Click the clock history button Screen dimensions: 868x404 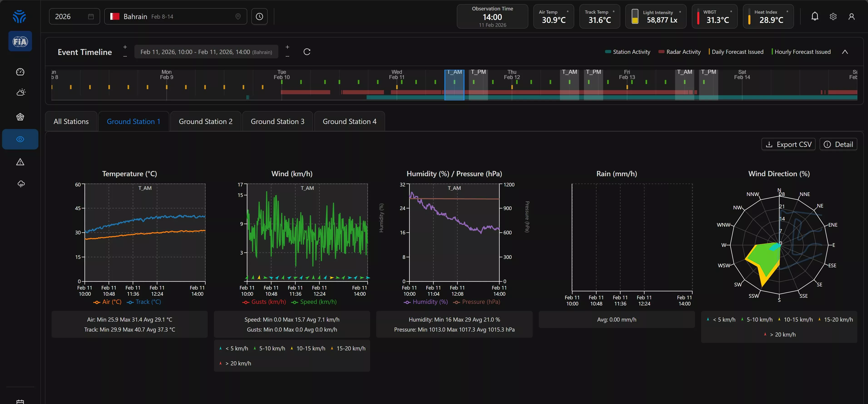[x=260, y=17]
